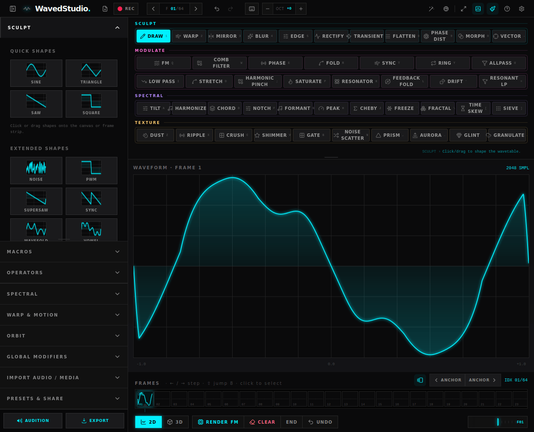
Task: Select the Harmonize spectral tool
Action: (188, 108)
